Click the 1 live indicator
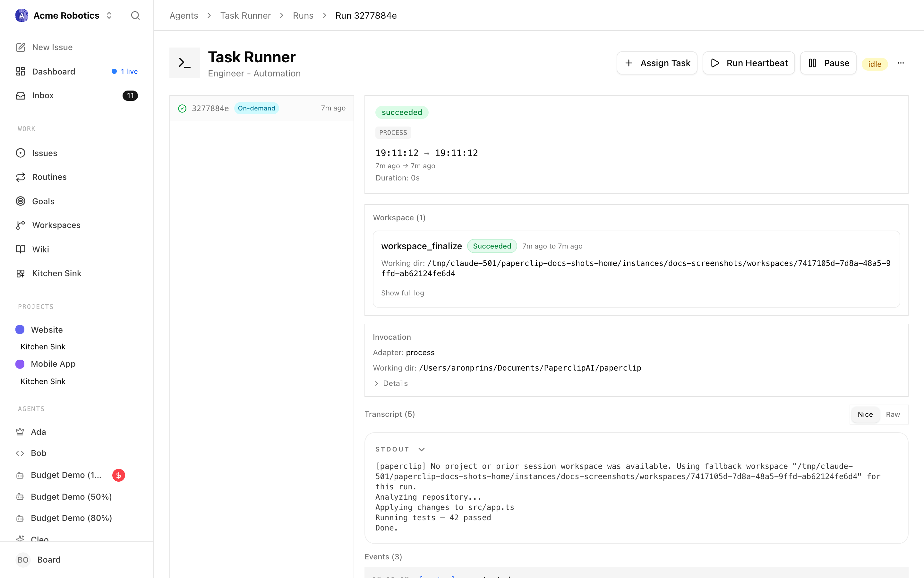 click(x=125, y=72)
